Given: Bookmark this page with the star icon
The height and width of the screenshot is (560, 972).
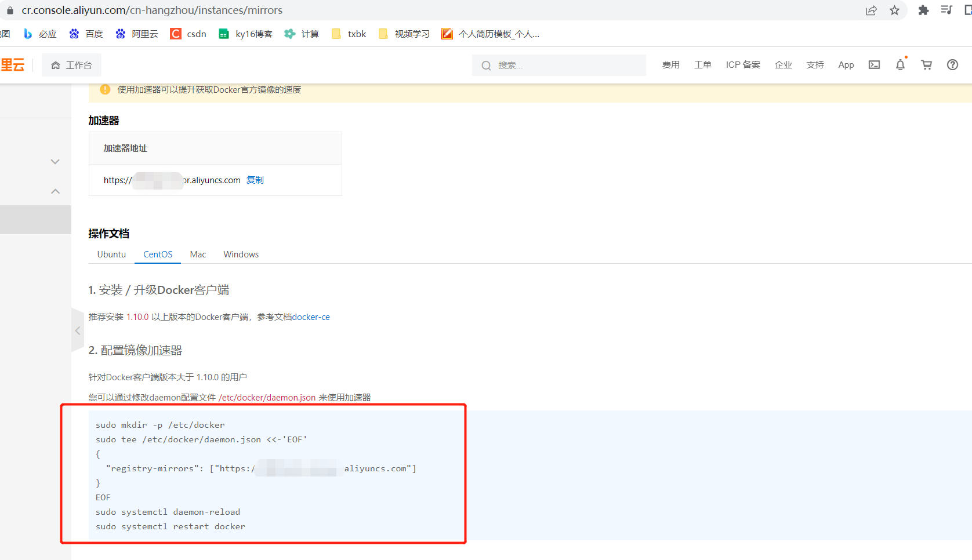Looking at the screenshot, I should pyautogui.click(x=895, y=10).
